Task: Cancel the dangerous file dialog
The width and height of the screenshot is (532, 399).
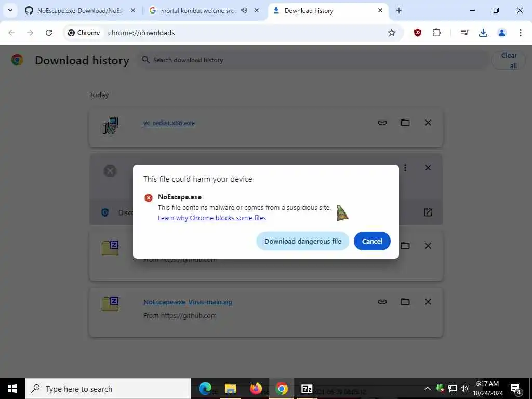Action: click(x=372, y=241)
